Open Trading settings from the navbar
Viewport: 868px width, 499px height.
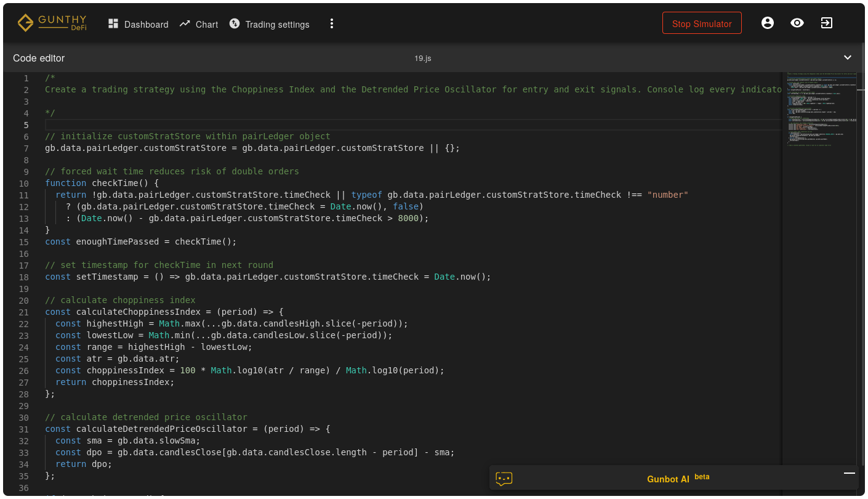coord(277,25)
